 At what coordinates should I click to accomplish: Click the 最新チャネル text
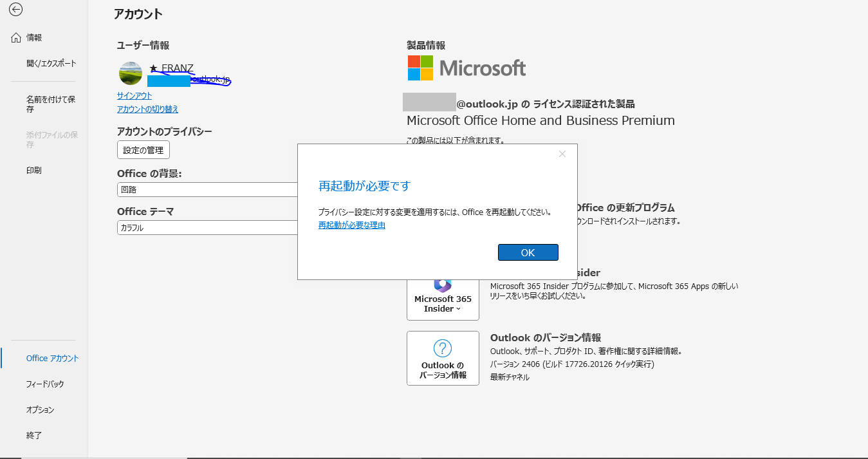point(510,377)
